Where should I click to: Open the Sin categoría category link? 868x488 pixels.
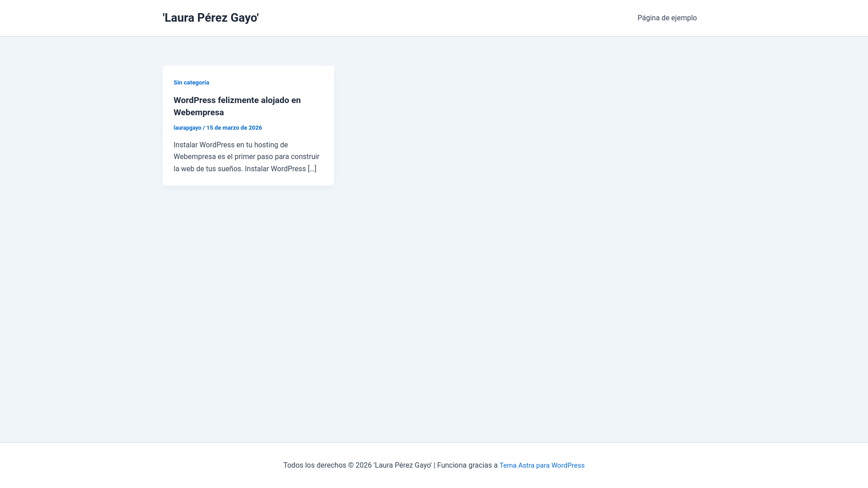191,83
